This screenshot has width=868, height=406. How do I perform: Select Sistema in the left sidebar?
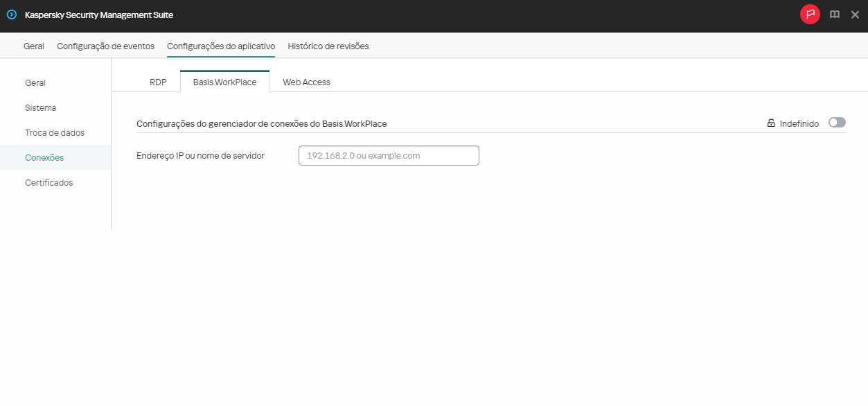40,107
